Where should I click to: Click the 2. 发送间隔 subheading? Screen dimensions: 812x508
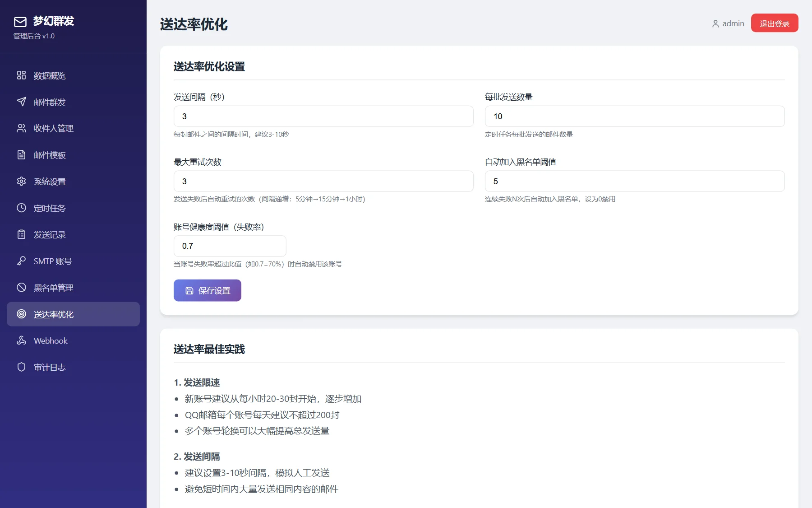pyautogui.click(x=197, y=457)
